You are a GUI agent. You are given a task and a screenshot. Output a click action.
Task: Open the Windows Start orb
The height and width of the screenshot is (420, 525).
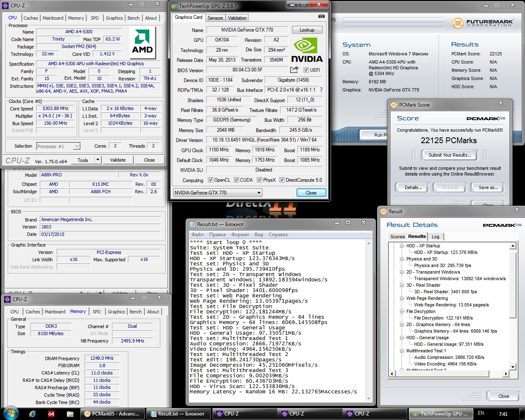[11, 413]
